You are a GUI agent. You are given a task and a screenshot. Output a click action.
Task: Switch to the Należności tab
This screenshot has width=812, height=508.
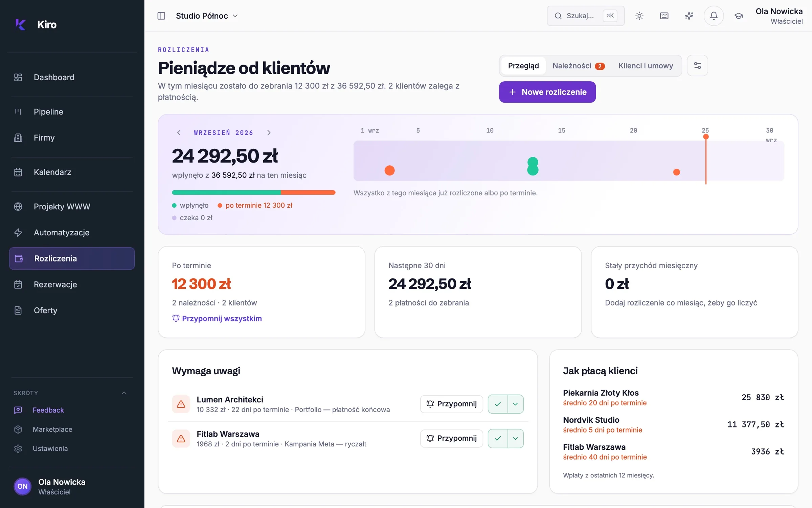pyautogui.click(x=579, y=66)
